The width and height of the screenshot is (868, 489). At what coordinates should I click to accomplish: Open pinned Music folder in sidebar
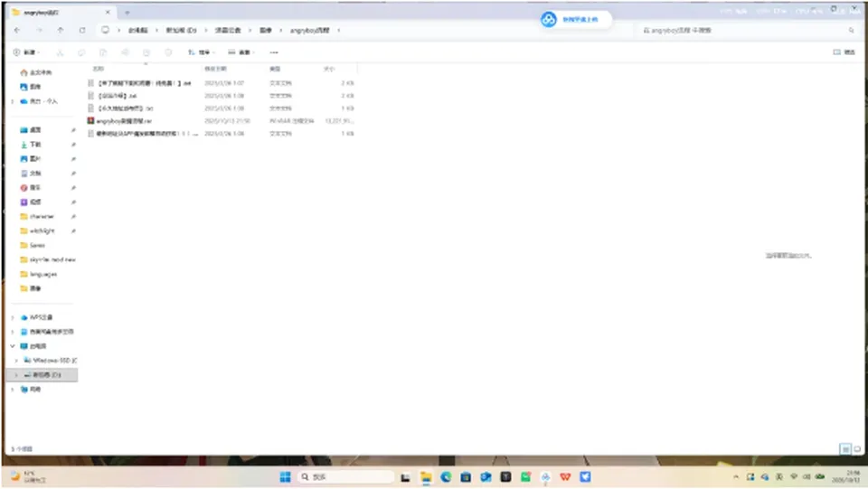pos(31,187)
